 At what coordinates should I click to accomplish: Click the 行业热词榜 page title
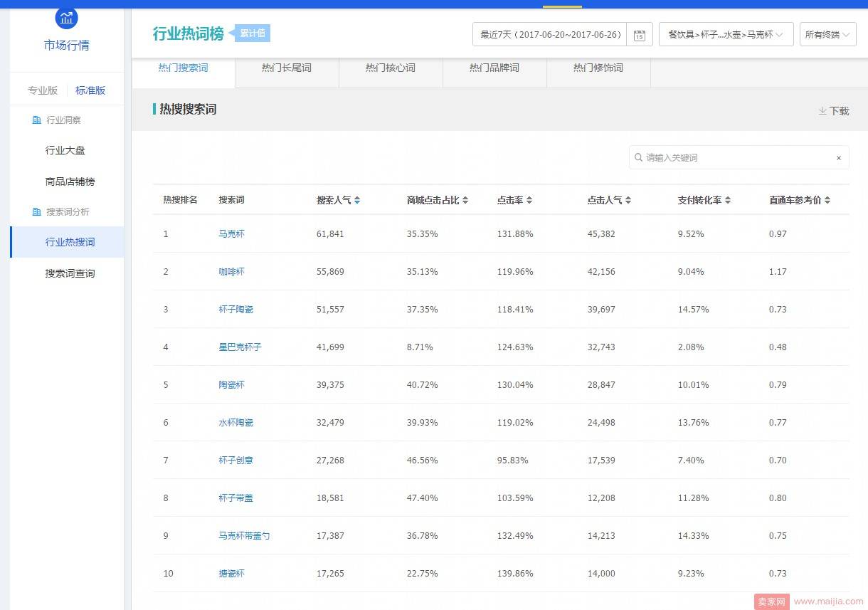click(x=189, y=33)
